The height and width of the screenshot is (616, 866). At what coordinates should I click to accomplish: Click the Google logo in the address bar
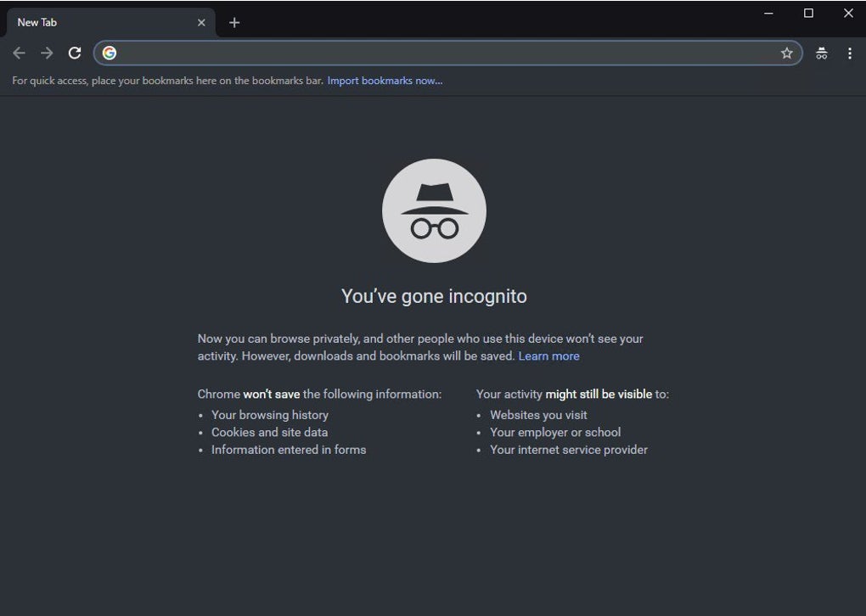coord(110,53)
